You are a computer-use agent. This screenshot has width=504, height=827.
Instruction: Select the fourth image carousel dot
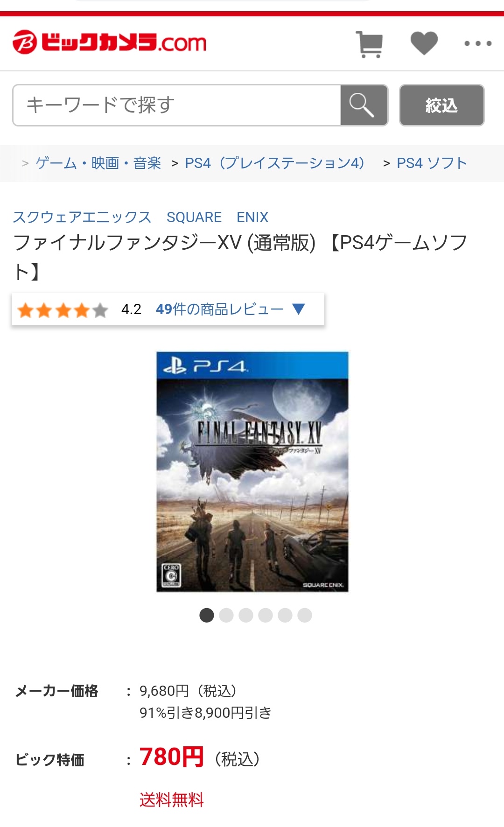266,615
